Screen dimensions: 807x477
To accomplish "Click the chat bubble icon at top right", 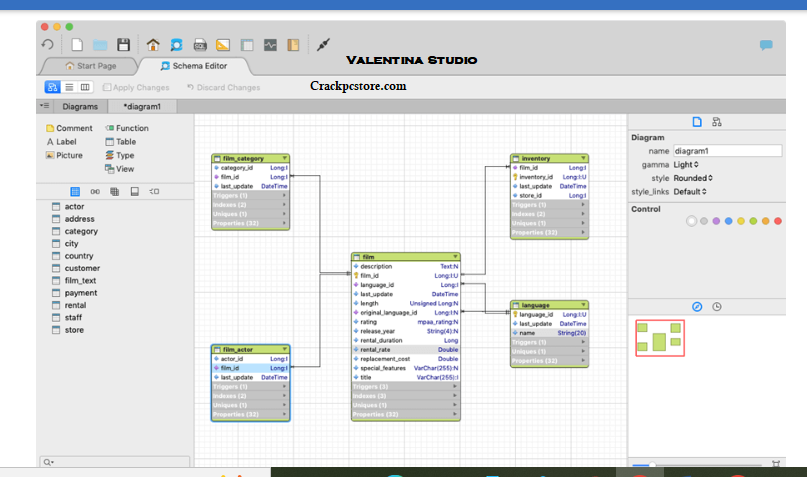I will [766, 45].
